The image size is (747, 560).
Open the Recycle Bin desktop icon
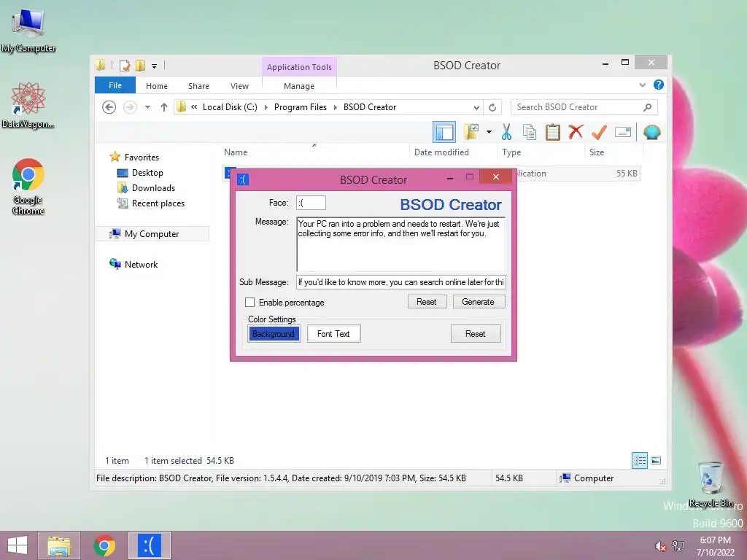click(711, 484)
